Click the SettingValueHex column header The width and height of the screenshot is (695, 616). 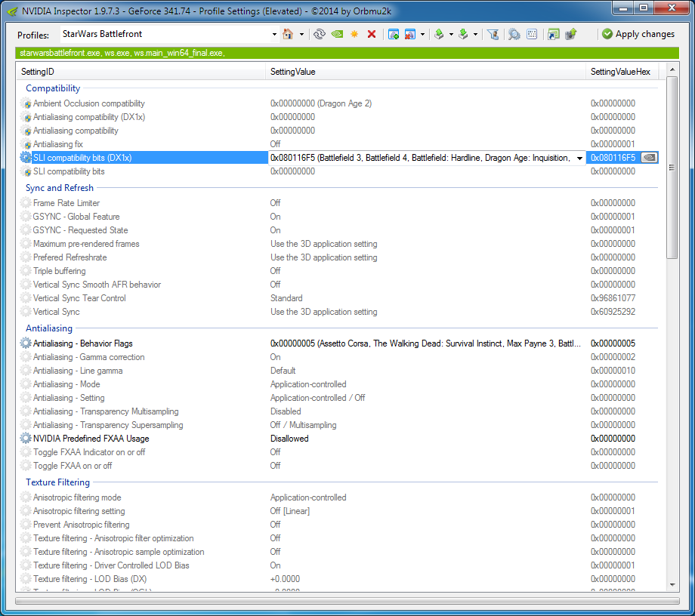click(622, 72)
